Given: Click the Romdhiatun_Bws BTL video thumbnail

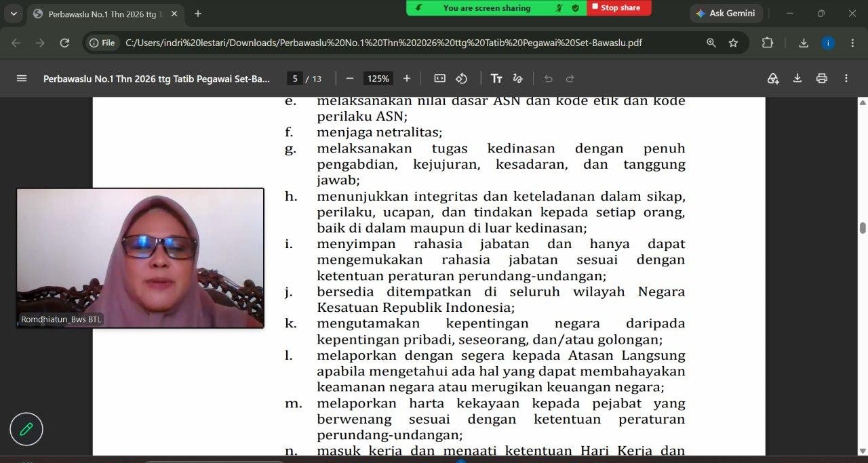Looking at the screenshot, I should [x=140, y=258].
